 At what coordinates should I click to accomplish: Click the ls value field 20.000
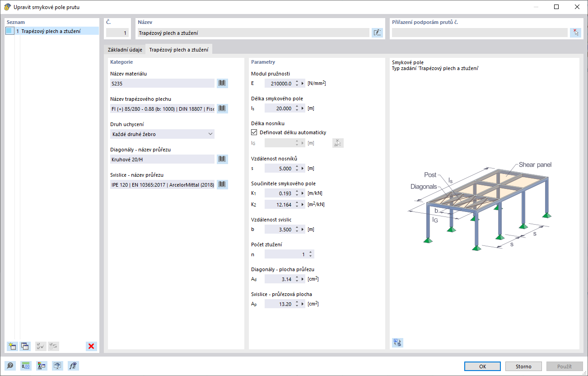(279, 108)
